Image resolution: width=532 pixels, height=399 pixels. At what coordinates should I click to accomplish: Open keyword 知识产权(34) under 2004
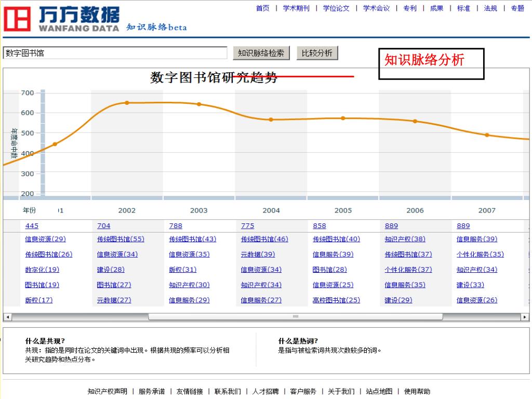coord(261,285)
